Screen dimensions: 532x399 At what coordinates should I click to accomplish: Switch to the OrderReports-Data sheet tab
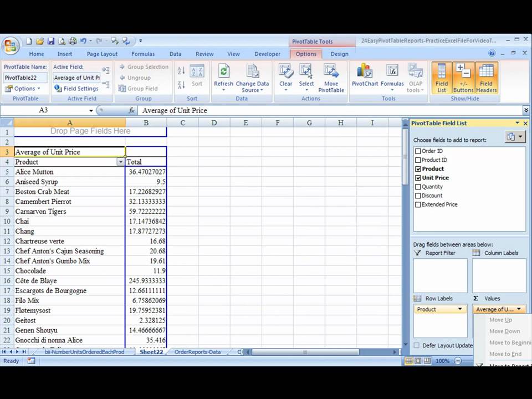point(197,352)
